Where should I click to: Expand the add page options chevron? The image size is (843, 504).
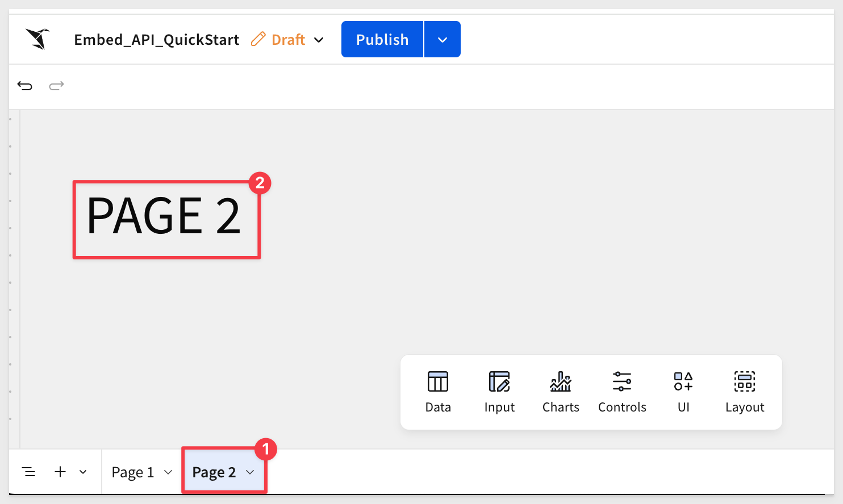click(x=83, y=472)
